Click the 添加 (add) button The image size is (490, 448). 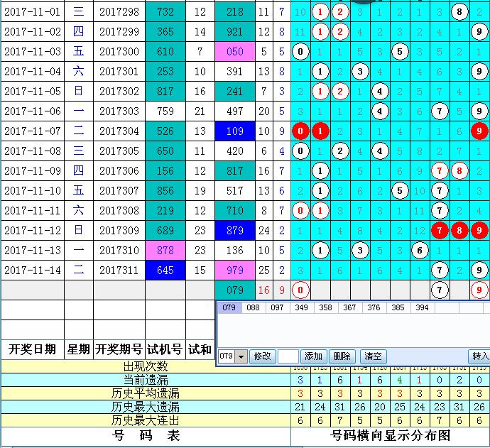[313, 356]
